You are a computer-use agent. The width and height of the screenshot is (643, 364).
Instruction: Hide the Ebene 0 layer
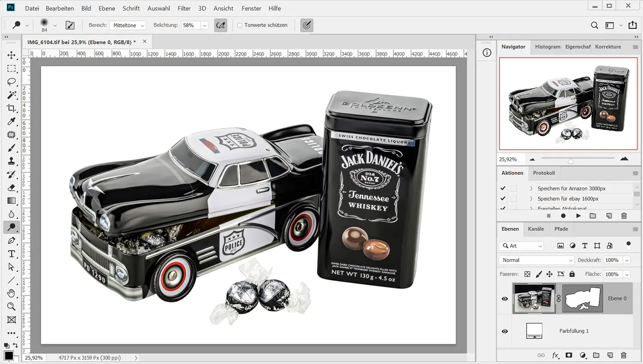pyautogui.click(x=505, y=298)
